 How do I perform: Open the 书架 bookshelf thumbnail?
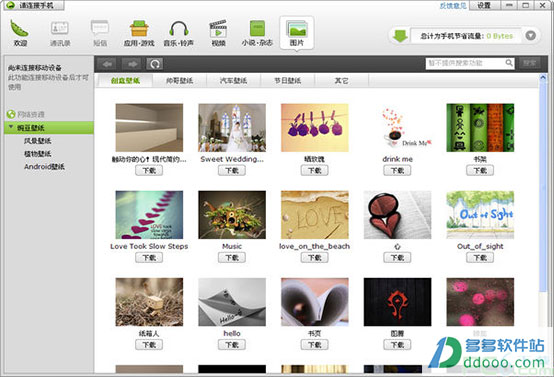point(480,128)
